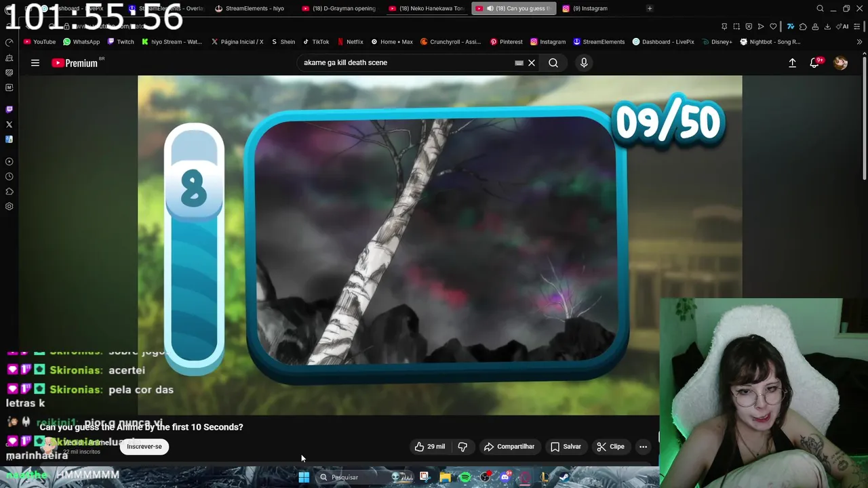The height and width of the screenshot is (488, 868).
Task: Open the Home • Max bookmark
Action: pyautogui.click(x=391, y=42)
